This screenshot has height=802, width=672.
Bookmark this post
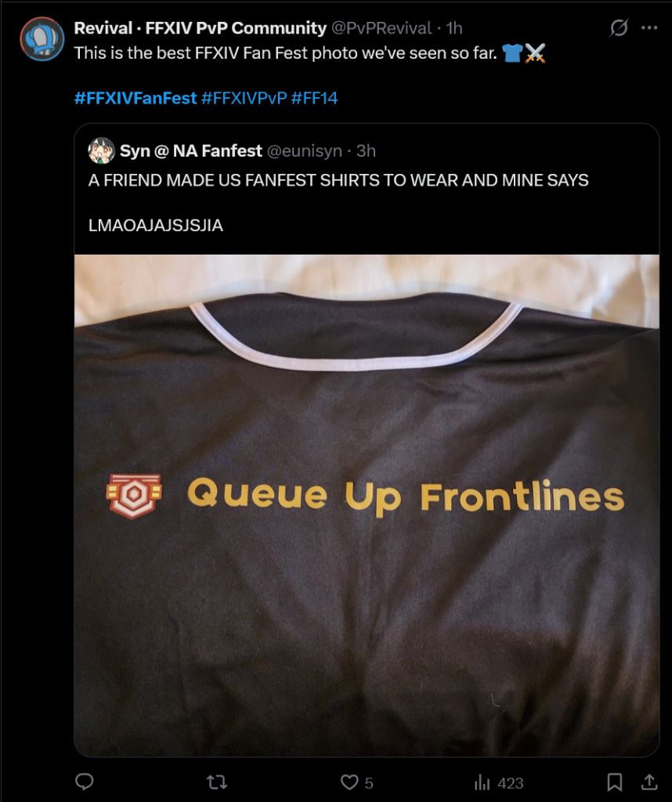tap(614, 782)
